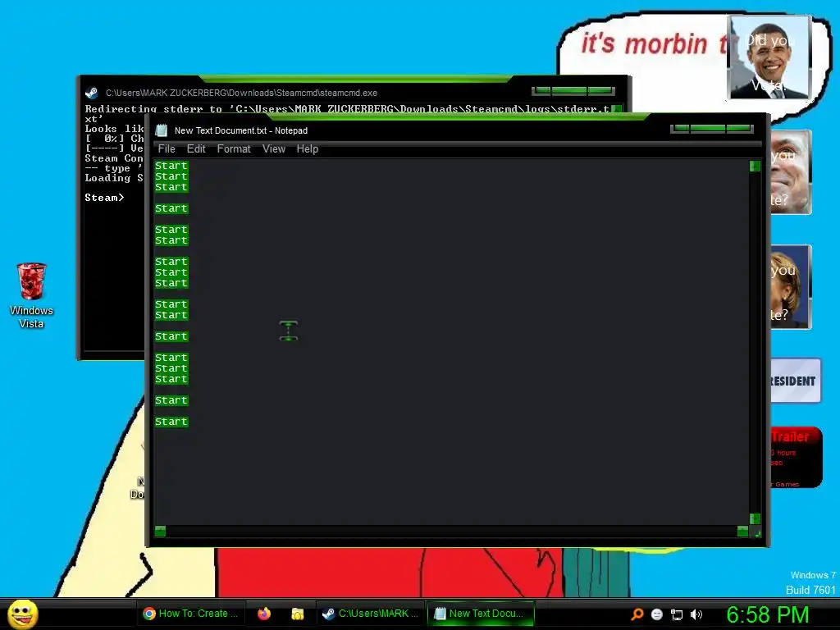Click the steamcmd.exe title bar path
Viewport: 840px width, 630px height.
point(241,93)
